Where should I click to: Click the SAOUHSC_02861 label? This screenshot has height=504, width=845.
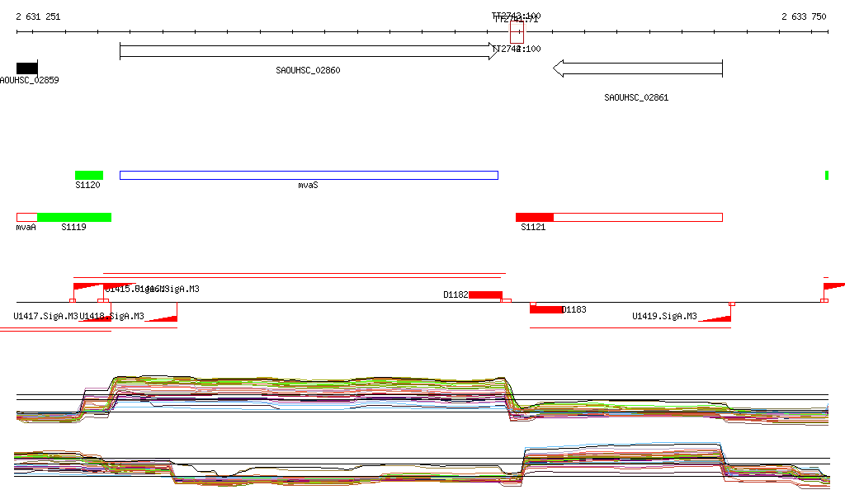point(636,97)
